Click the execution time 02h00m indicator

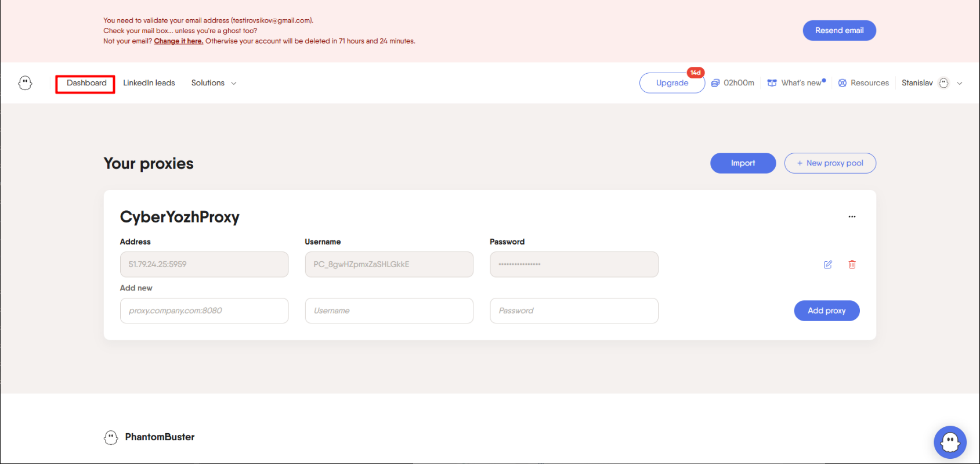(x=733, y=83)
